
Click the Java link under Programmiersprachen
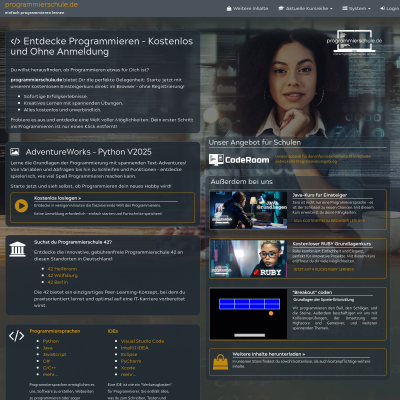48,348
